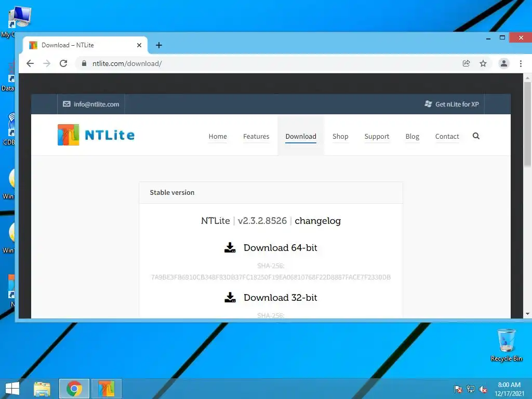The image size is (532, 399).
Task: Open the Features menu item
Action: pos(256,137)
